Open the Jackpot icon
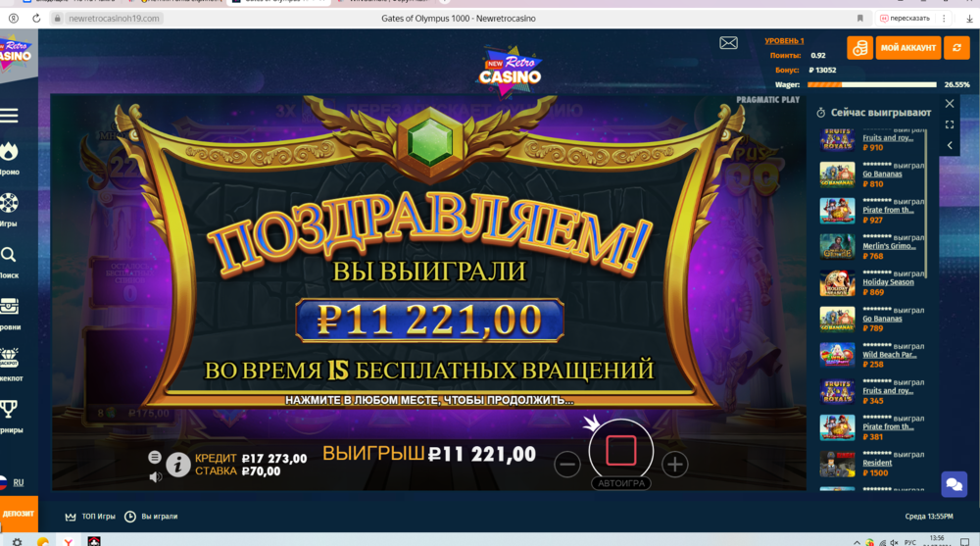 (x=9, y=358)
